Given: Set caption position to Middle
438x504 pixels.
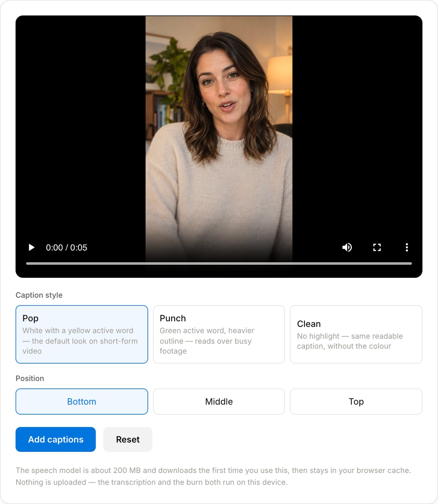Looking at the screenshot, I should point(219,402).
